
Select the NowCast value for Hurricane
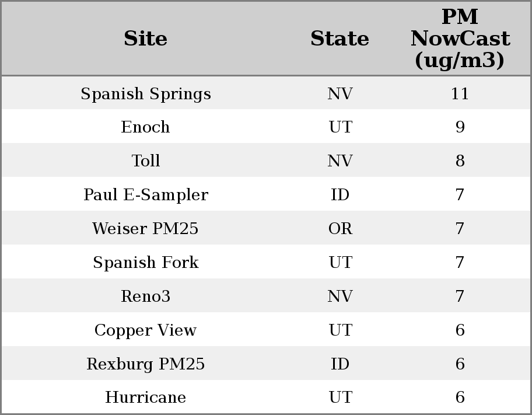tap(460, 397)
